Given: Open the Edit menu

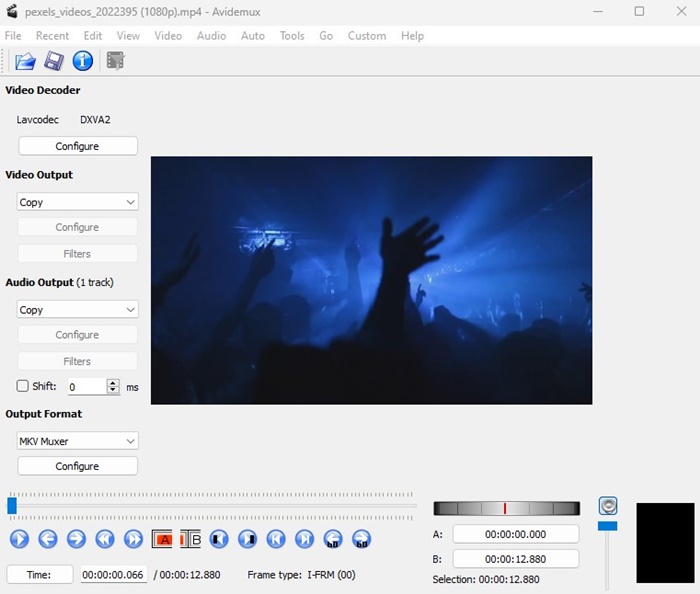Looking at the screenshot, I should point(93,36).
